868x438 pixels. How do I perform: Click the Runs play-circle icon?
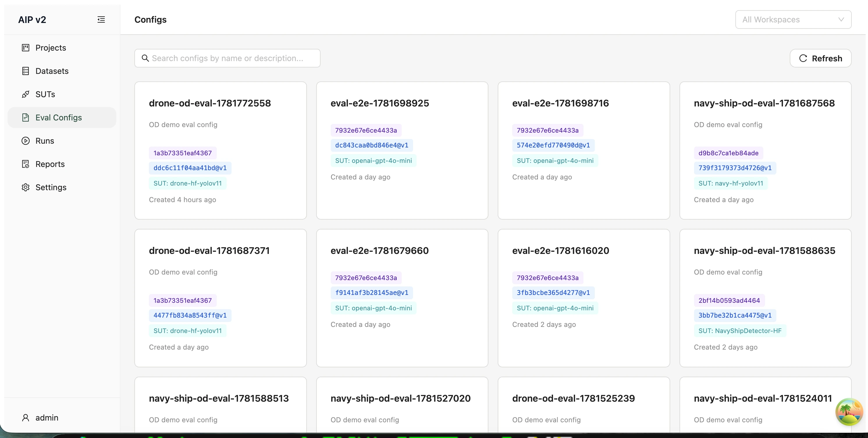26,140
